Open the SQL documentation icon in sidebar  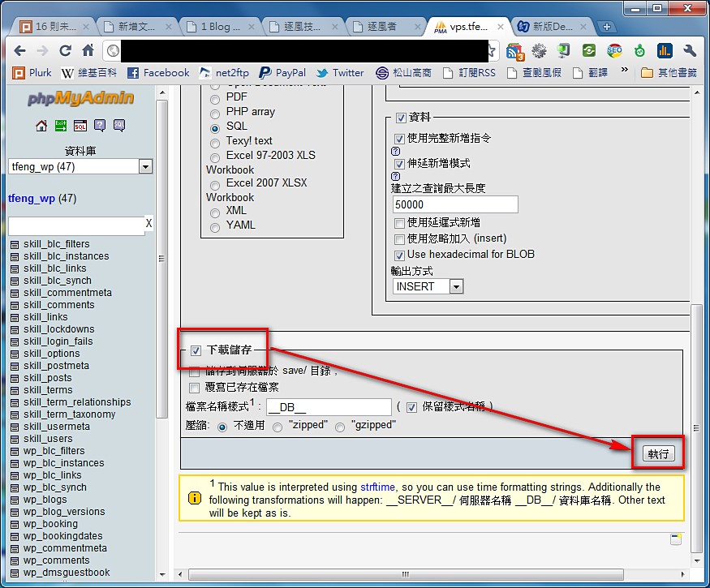[x=119, y=126]
